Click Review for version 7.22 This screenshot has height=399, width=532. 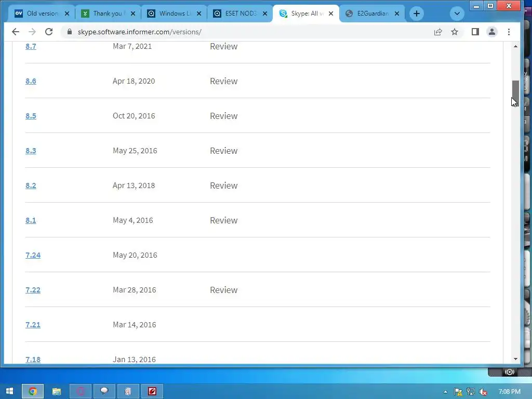pyautogui.click(x=223, y=290)
